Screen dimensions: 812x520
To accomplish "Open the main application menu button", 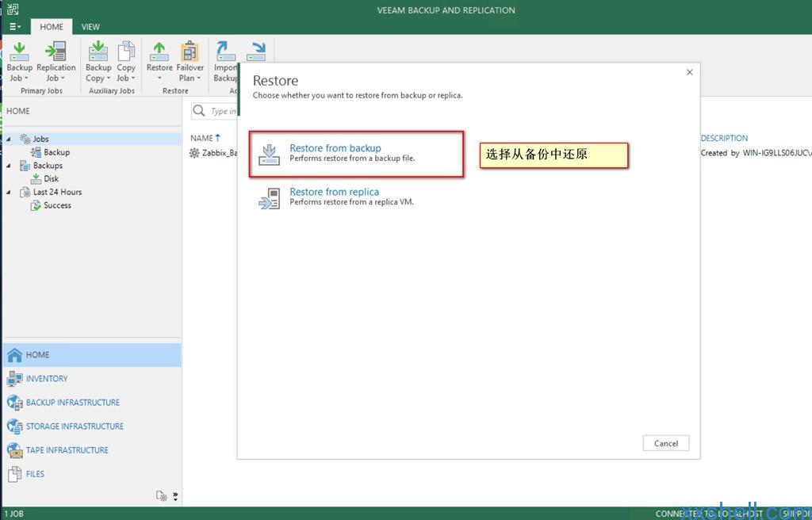I will coord(15,27).
